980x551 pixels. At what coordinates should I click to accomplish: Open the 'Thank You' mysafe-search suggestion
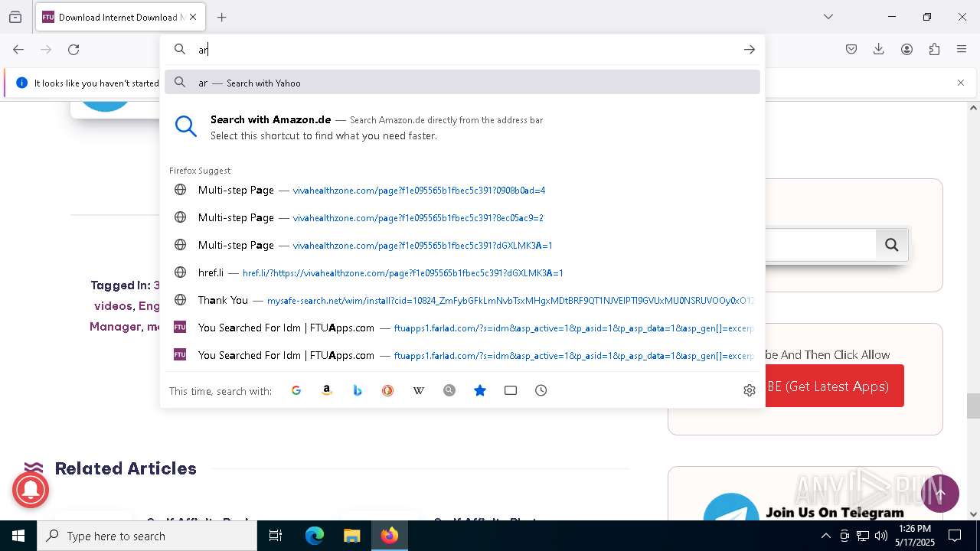[x=462, y=300]
